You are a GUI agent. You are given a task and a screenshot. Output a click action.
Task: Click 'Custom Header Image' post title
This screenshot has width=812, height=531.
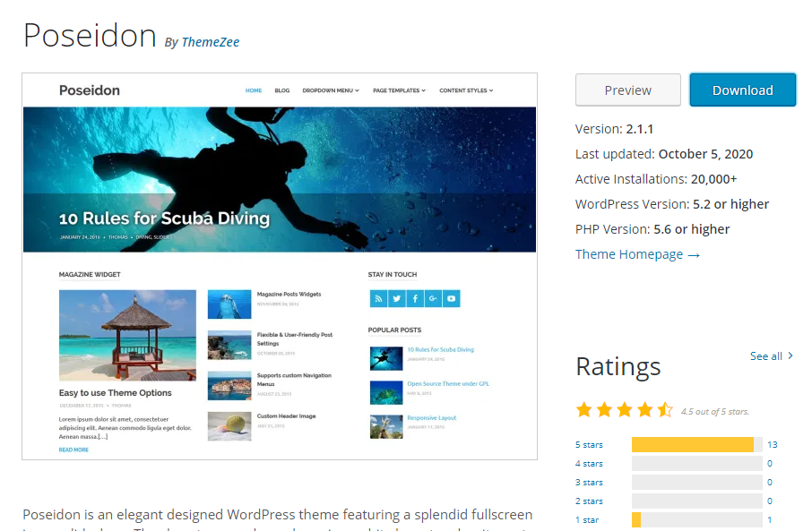287,416
